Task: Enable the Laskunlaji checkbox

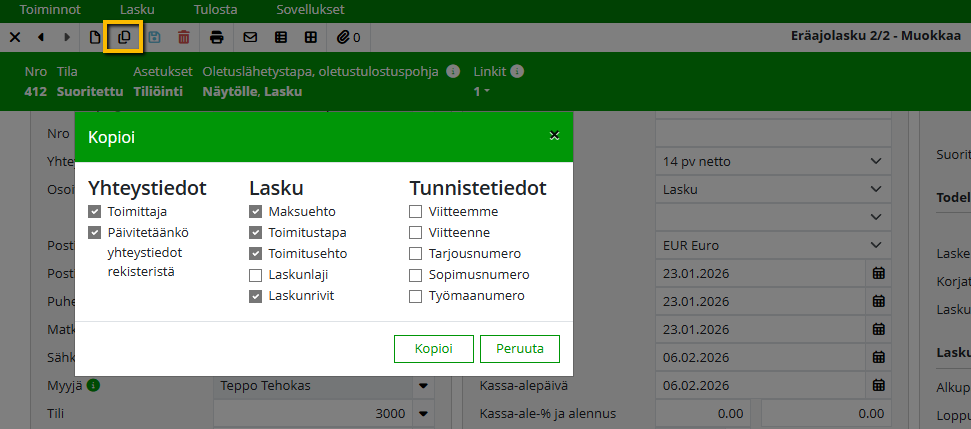Action: click(x=256, y=275)
